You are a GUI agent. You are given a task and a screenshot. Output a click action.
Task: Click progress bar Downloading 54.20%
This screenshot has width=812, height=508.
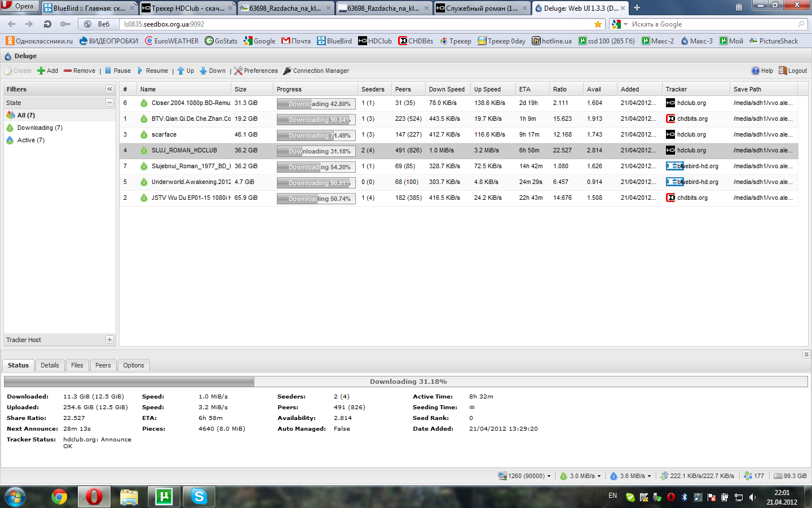click(x=316, y=167)
